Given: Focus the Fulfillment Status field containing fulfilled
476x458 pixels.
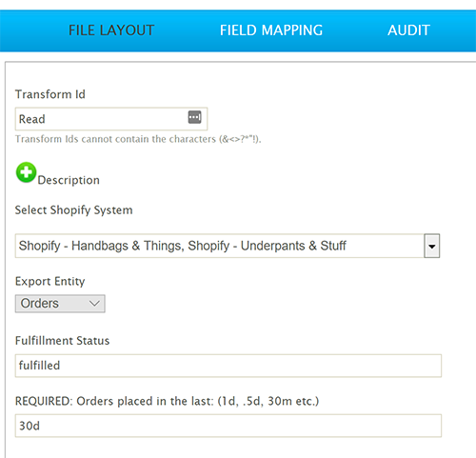Looking at the screenshot, I should (x=228, y=366).
